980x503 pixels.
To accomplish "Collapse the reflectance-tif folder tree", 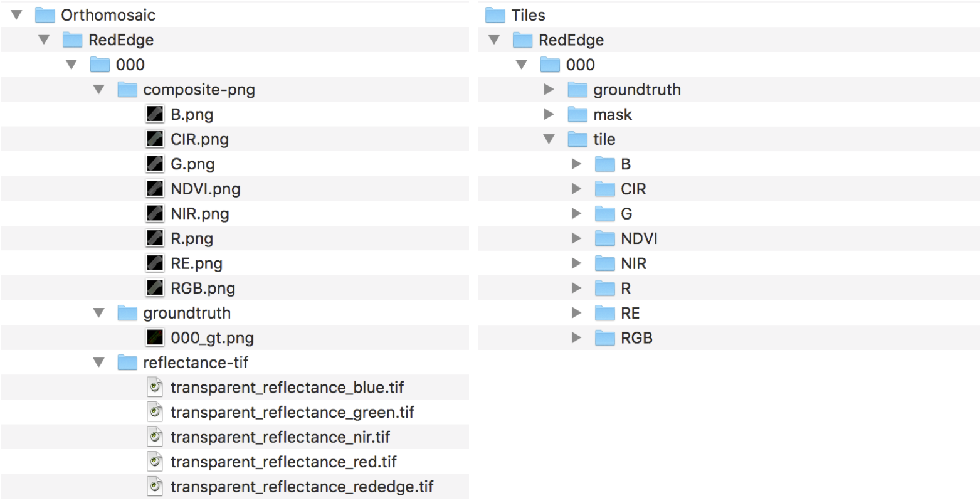I will pos(99,363).
